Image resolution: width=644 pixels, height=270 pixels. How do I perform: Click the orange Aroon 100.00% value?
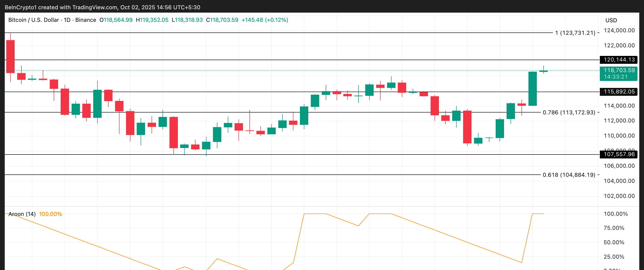[50, 214]
